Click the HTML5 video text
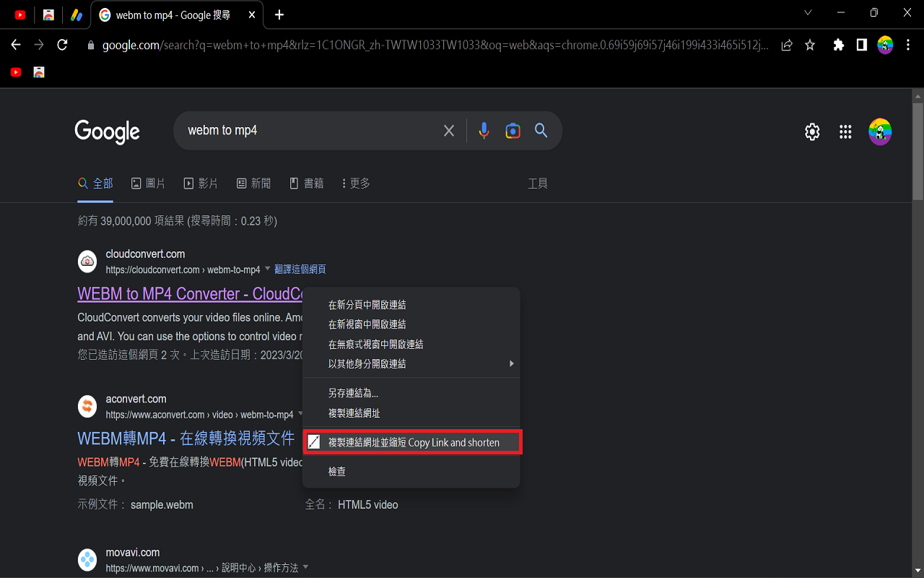 coord(368,505)
